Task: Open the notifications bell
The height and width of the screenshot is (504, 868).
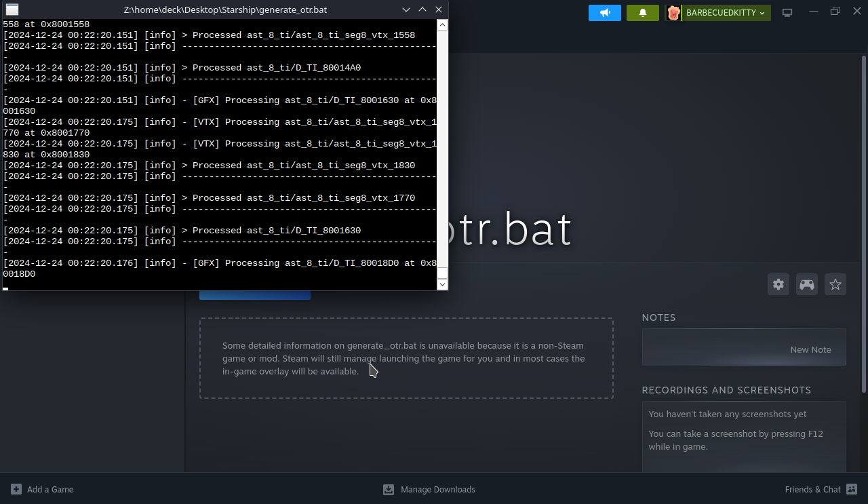Action: (642, 13)
